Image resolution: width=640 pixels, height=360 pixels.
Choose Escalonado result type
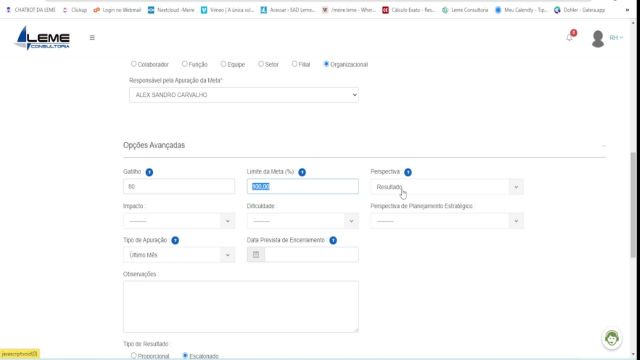[185, 356]
